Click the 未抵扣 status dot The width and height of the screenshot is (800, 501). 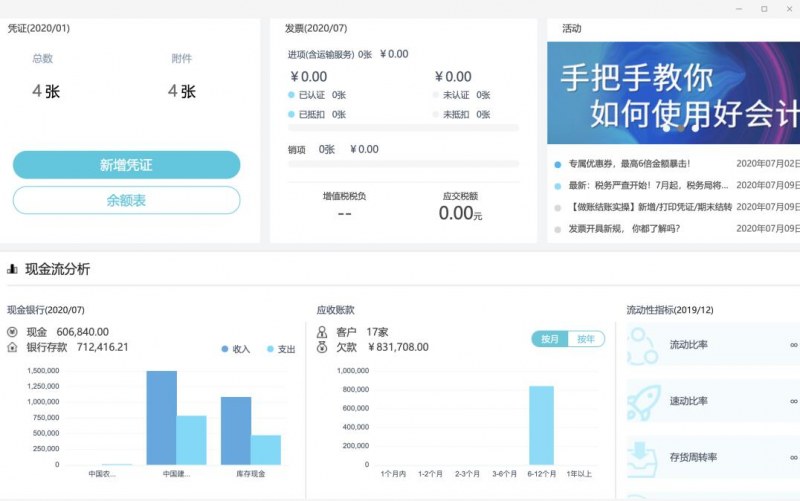436,114
